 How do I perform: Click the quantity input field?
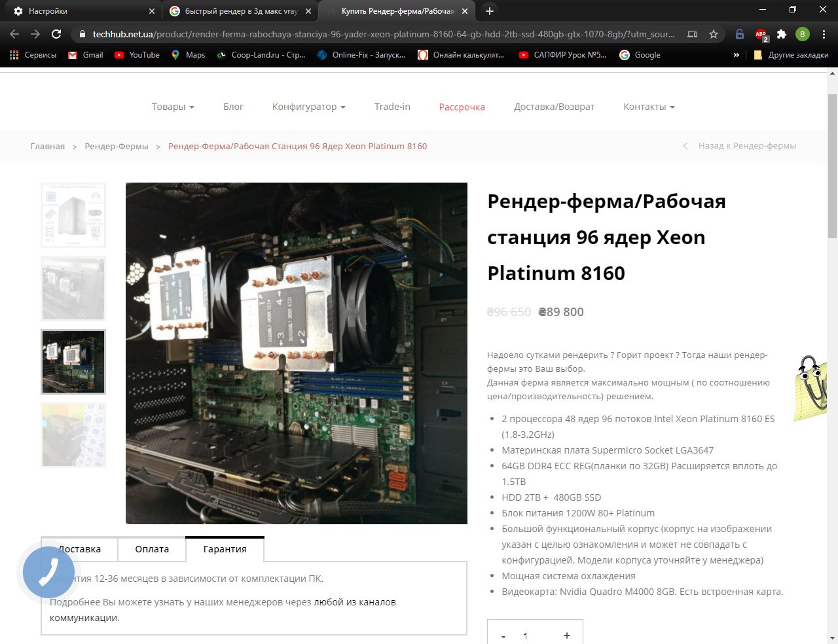pyautogui.click(x=526, y=635)
